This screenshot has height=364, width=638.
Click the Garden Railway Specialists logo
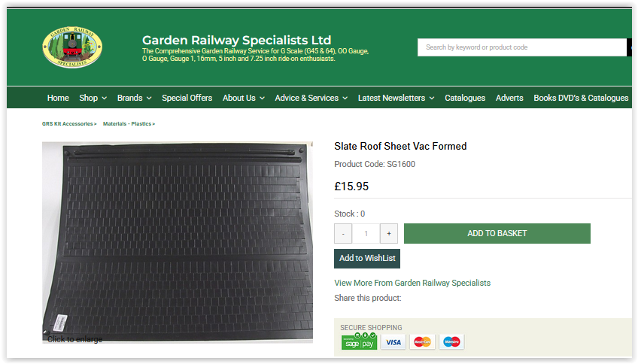[72, 47]
